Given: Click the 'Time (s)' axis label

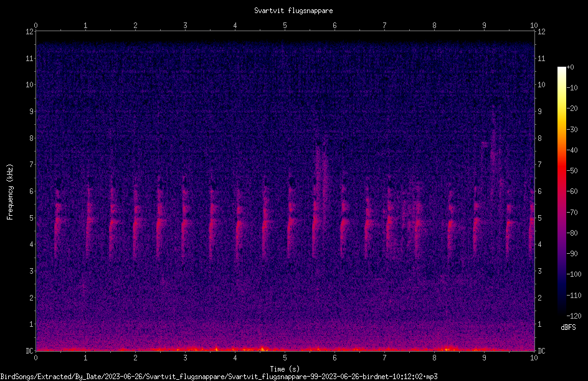Looking at the screenshot, I should click(x=285, y=369).
